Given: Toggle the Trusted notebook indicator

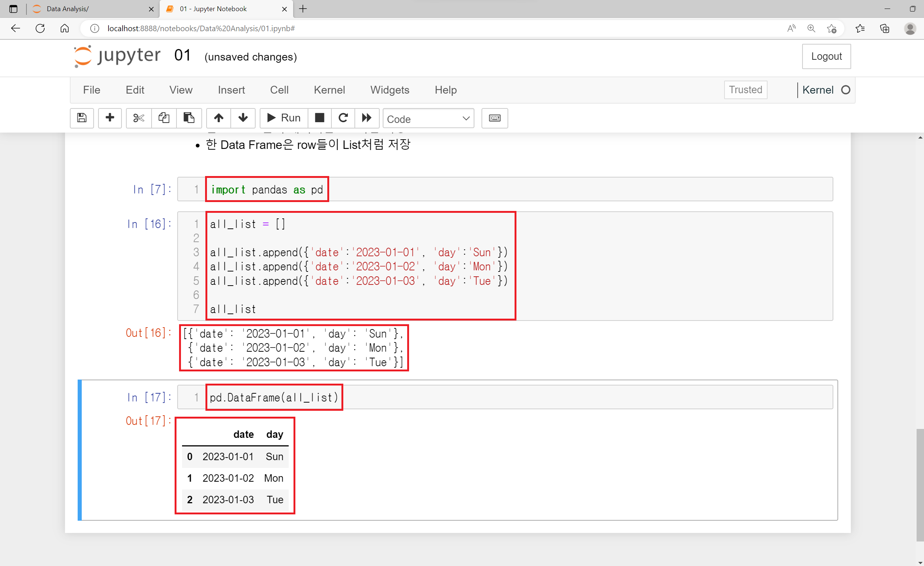Looking at the screenshot, I should 745,90.
